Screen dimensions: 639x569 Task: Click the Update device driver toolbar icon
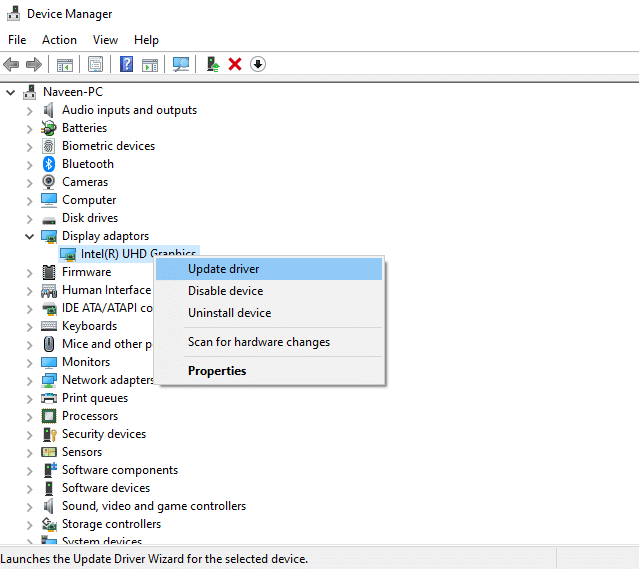point(212,65)
